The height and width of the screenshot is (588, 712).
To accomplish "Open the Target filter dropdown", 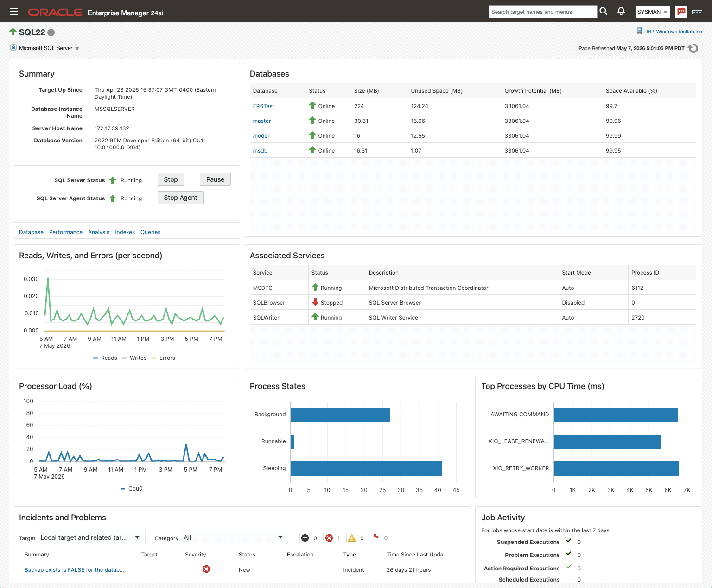I will [x=92, y=537].
